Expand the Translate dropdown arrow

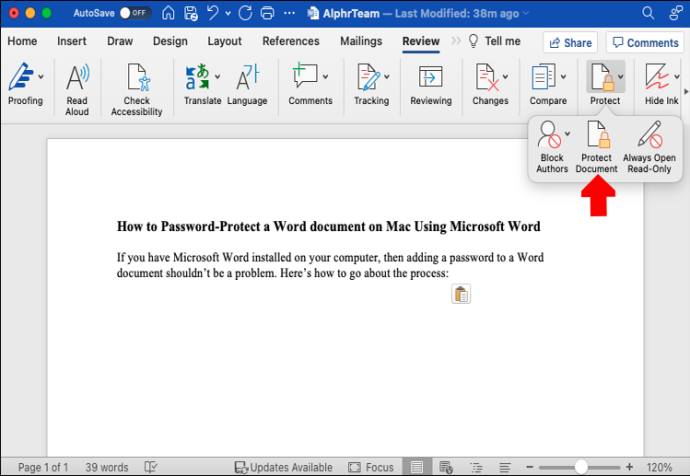(x=217, y=77)
